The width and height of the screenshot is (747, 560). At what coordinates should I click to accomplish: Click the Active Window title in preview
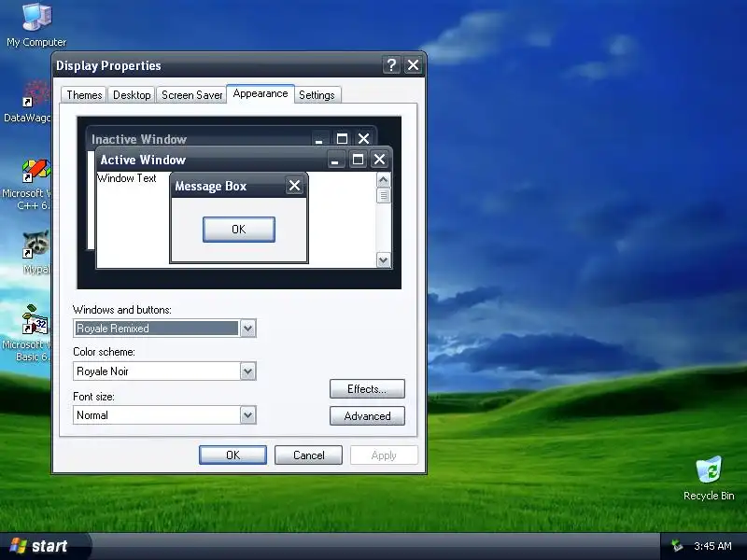click(143, 160)
